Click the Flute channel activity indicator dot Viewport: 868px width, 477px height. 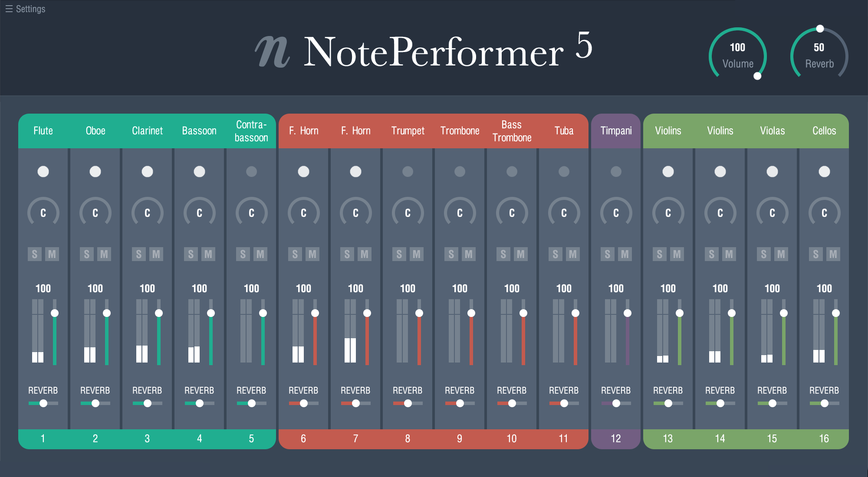[43, 171]
